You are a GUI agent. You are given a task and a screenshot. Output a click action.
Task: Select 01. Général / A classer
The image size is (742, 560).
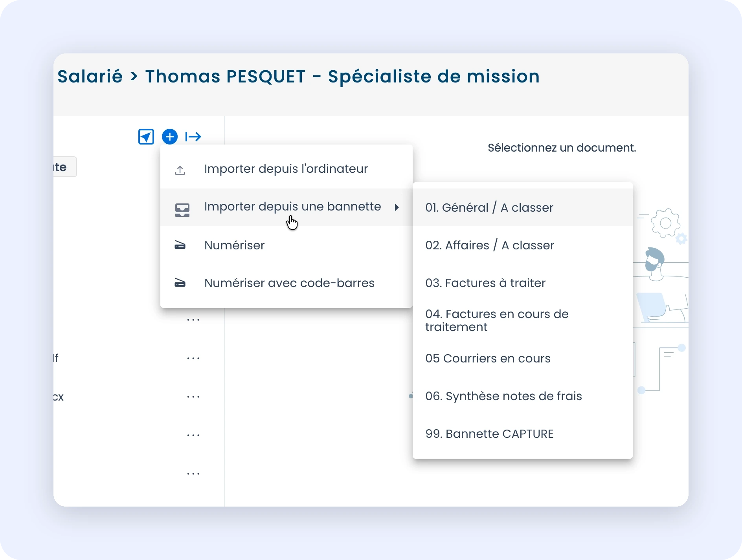(x=523, y=207)
